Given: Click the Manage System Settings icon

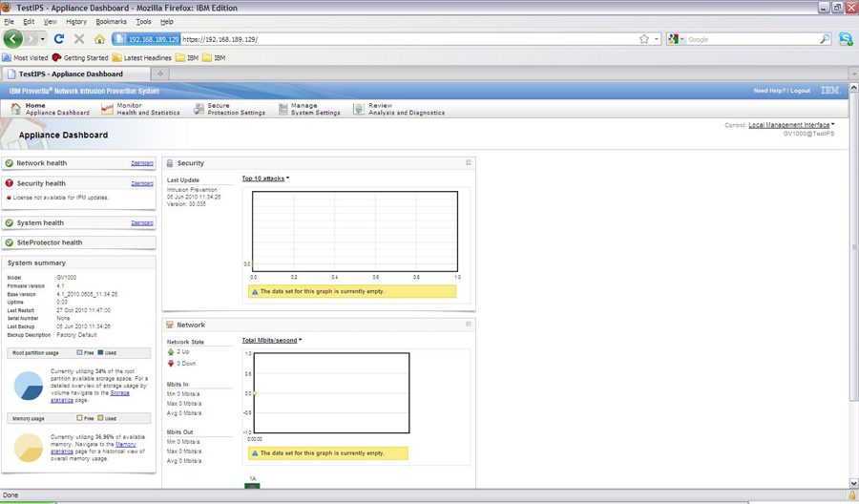Looking at the screenshot, I should click(283, 109).
